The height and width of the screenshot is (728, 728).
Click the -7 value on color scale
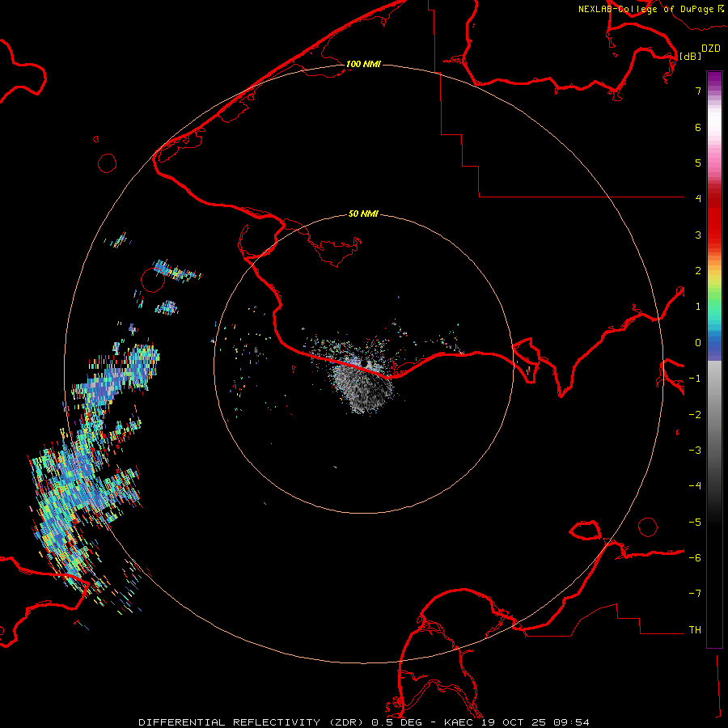695,594
